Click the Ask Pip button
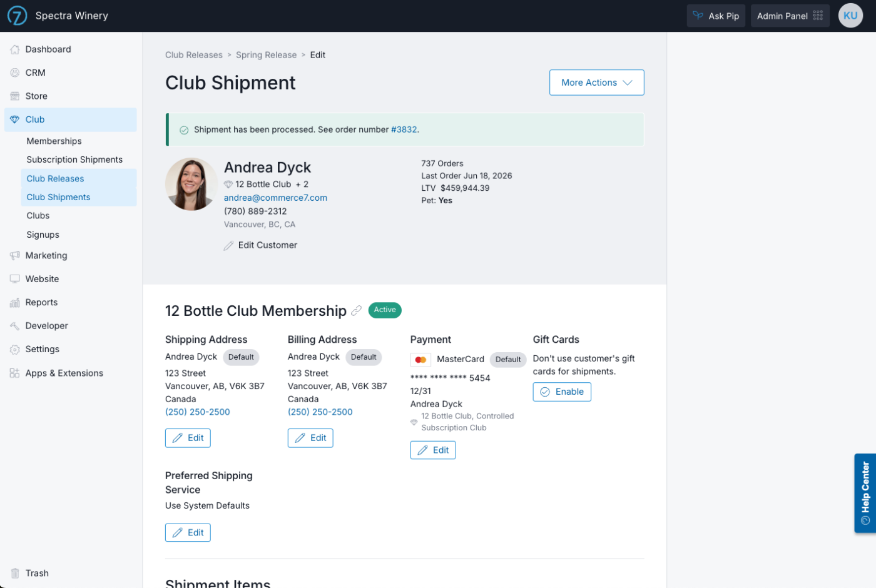This screenshot has height=588, width=876. click(x=716, y=16)
